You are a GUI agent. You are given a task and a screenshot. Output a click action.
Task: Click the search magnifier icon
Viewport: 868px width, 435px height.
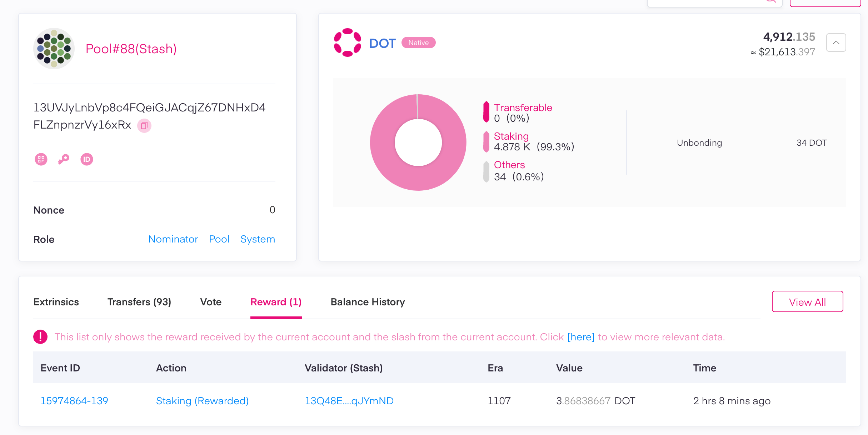click(770, 2)
